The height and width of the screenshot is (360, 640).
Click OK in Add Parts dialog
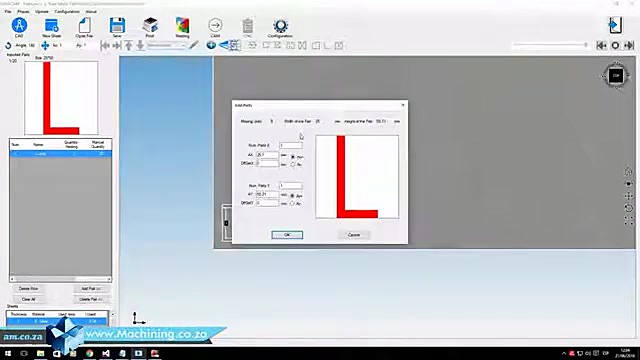287,235
